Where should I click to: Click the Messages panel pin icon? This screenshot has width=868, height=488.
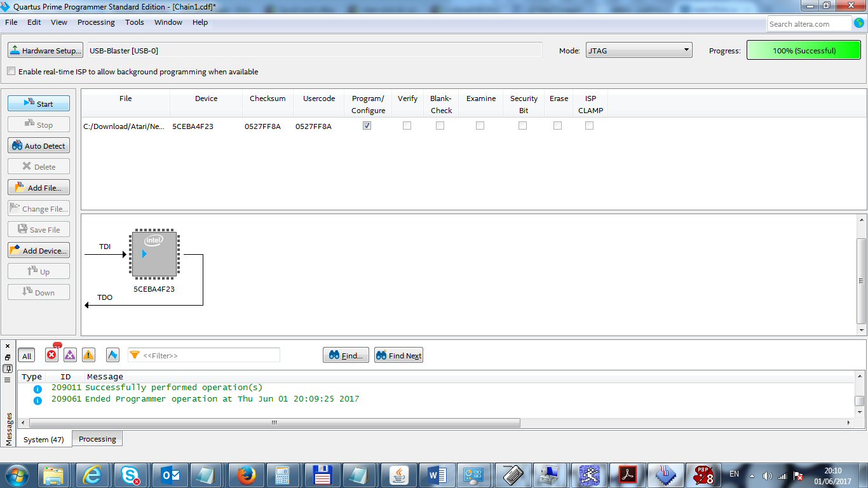point(8,369)
